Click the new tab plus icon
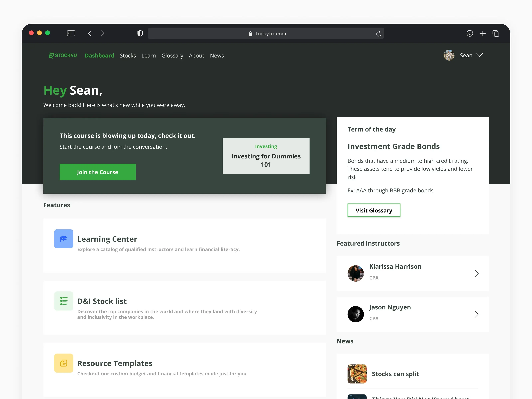This screenshot has height=399, width=532. pyautogui.click(x=483, y=33)
